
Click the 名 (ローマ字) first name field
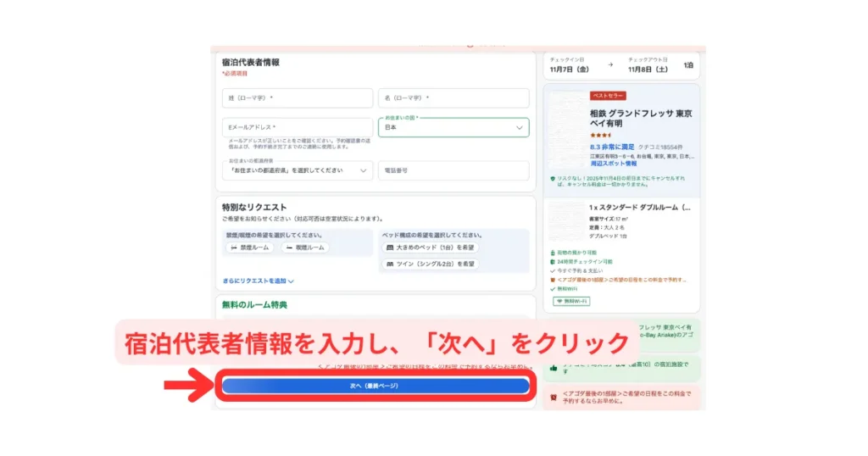click(x=453, y=98)
